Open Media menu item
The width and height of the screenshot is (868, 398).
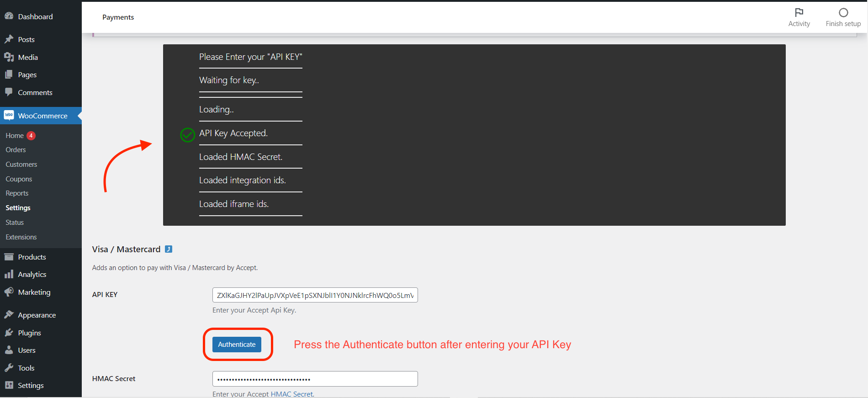coord(28,57)
